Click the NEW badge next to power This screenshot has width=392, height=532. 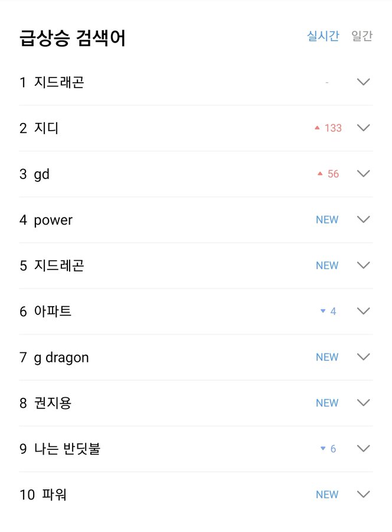coord(326,219)
